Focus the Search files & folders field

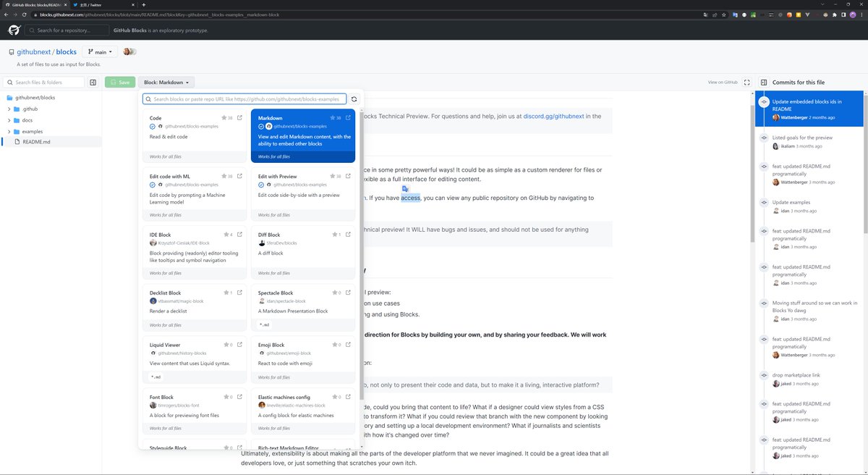45,83
